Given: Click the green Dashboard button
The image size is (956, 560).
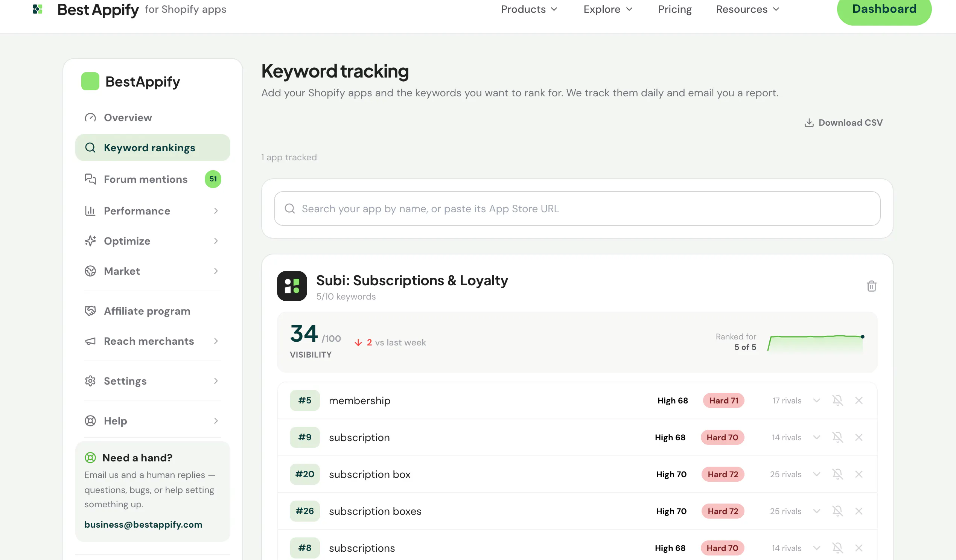Looking at the screenshot, I should 884,9.
